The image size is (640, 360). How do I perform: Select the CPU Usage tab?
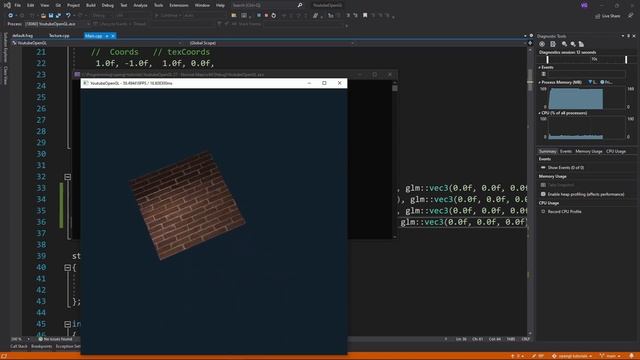pos(616,151)
